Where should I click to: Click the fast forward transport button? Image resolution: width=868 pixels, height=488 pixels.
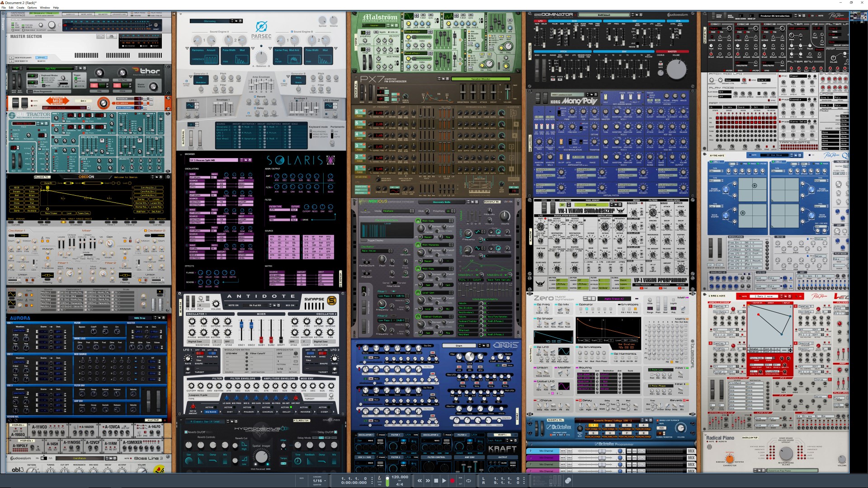click(x=428, y=481)
